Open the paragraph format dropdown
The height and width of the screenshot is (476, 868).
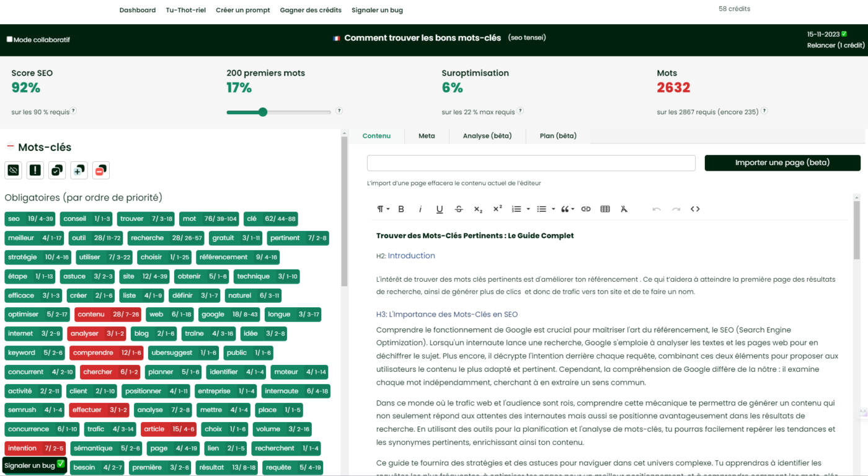point(383,209)
